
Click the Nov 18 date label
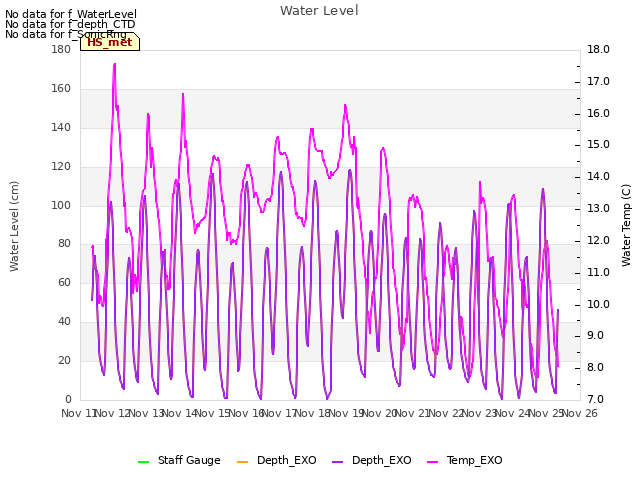click(x=313, y=413)
